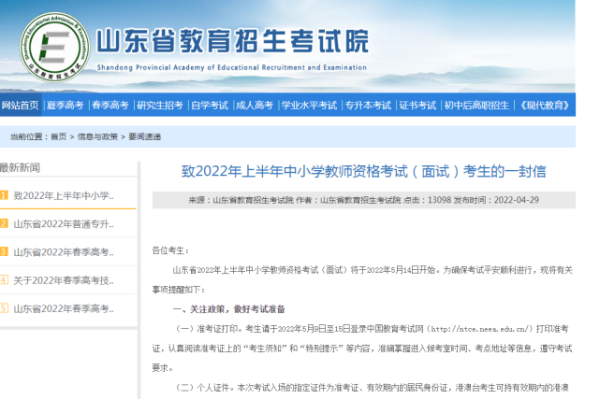
Task: Open the 证书考试 navigation item
Action: pos(417,105)
